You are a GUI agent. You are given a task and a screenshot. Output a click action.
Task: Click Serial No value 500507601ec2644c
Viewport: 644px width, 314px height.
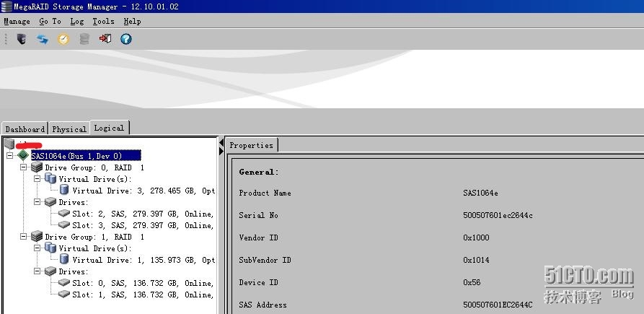[498, 215]
